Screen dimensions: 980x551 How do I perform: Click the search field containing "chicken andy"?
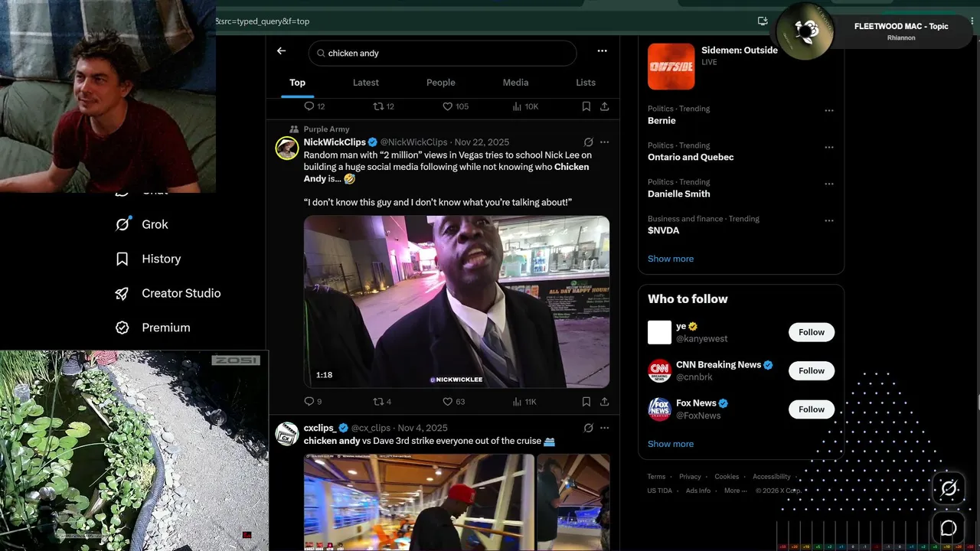point(443,53)
